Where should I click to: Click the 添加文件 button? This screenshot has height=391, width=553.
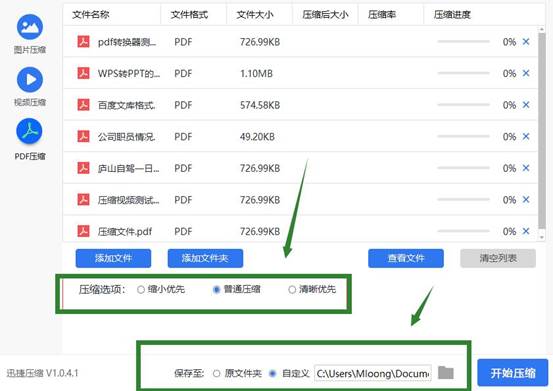pyautogui.click(x=113, y=258)
